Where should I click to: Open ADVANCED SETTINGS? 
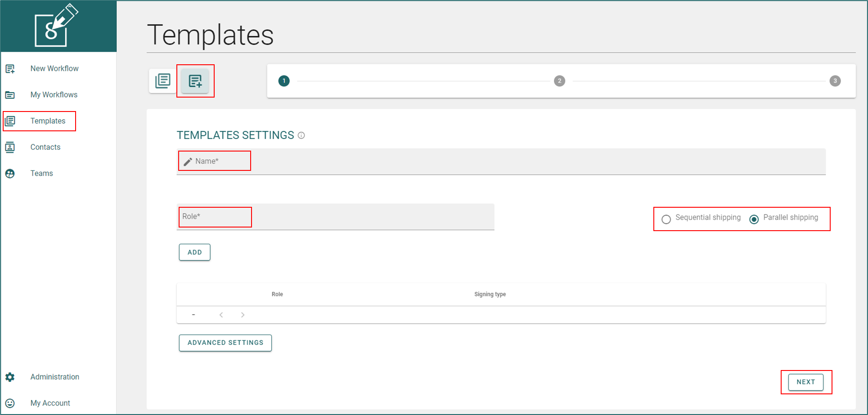coord(225,343)
